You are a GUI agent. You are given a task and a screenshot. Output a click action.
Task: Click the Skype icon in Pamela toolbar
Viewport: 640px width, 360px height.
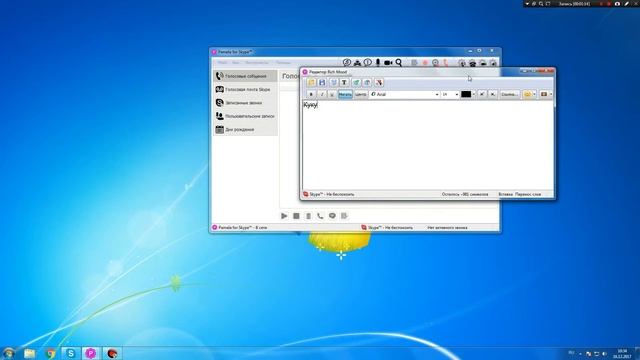(347, 62)
